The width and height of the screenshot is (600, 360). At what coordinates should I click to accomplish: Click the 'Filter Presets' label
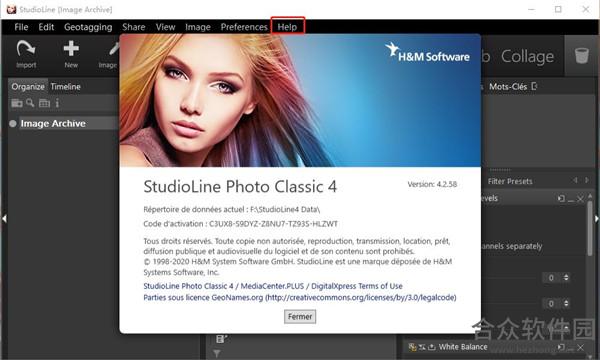(510, 181)
